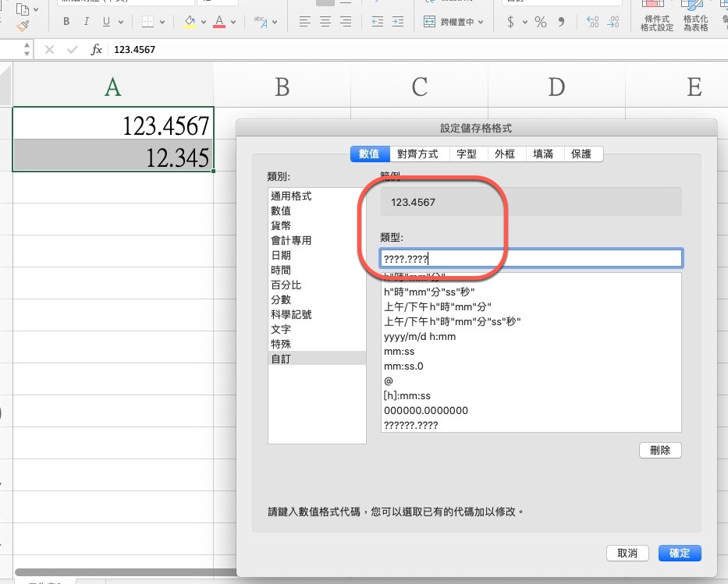Image resolution: width=728 pixels, height=584 pixels.
Task: Switch to the 字型 tab
Action: click(x=467, y=154)
